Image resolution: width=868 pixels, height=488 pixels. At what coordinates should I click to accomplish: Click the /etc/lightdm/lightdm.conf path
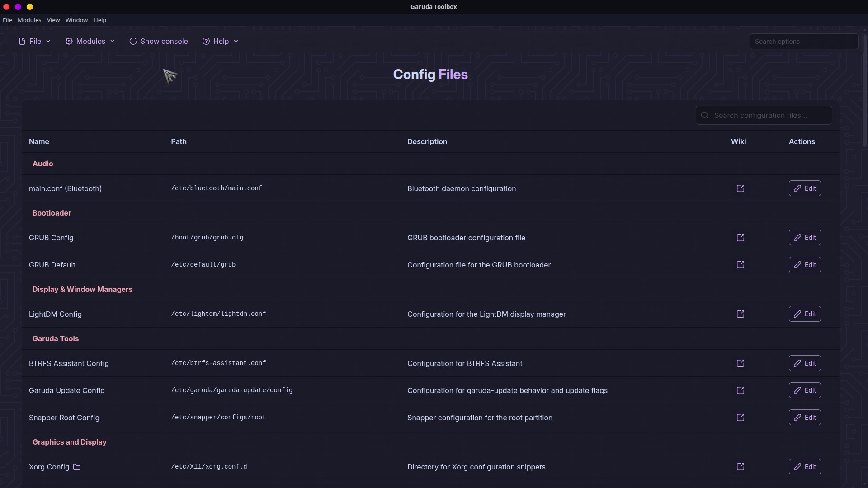tap(218, 314)
